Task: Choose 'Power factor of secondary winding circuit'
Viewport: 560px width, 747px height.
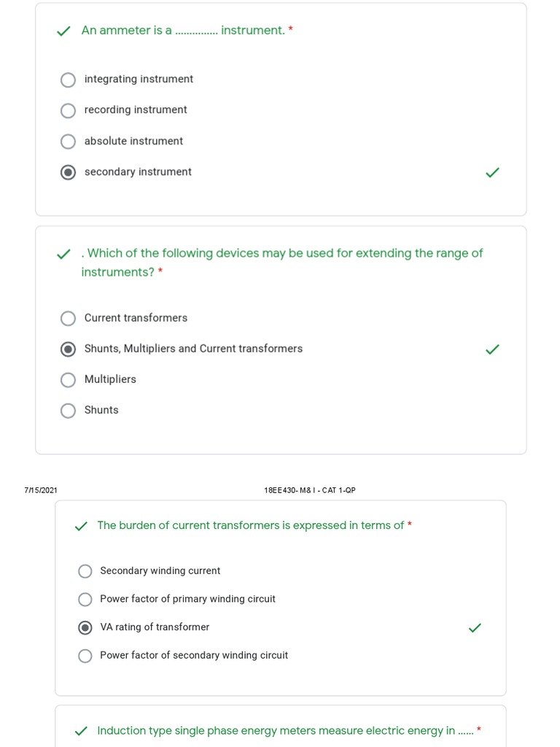Action: click(85, 656)
